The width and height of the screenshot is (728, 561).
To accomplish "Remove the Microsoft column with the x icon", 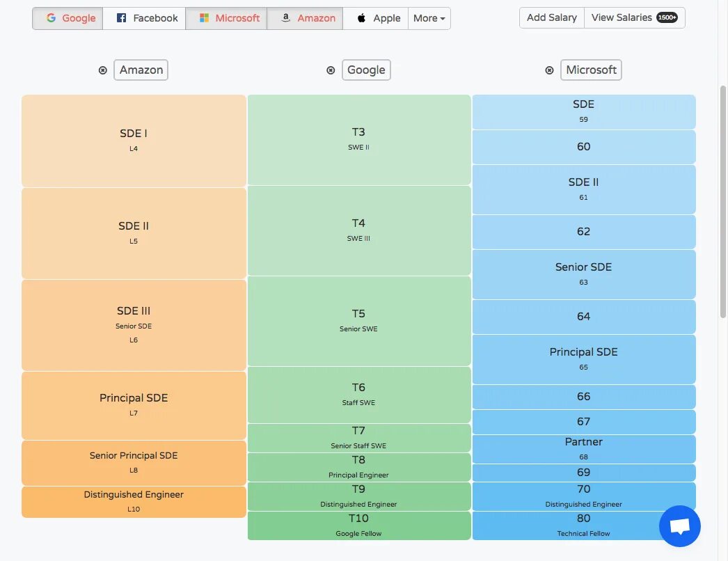I will (549, 70).
